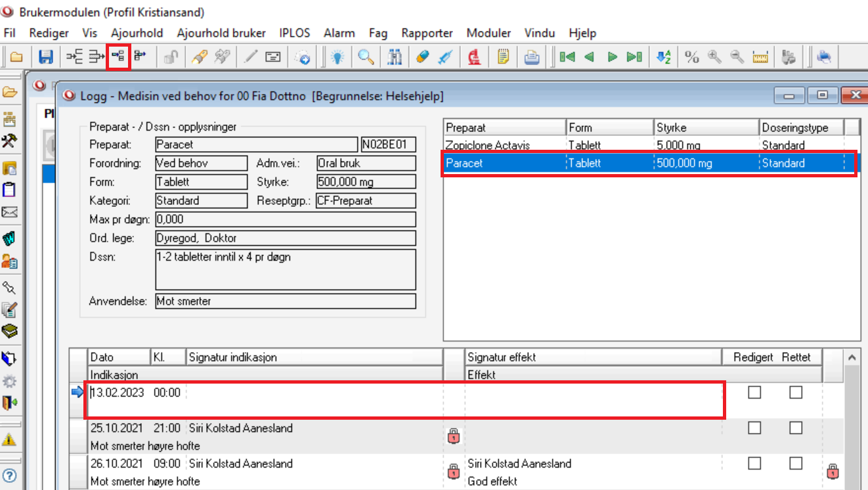This screenshot has width=868, height=490.
Task: Check Redigert box on 26.10.2021 row
Action: 754,463
